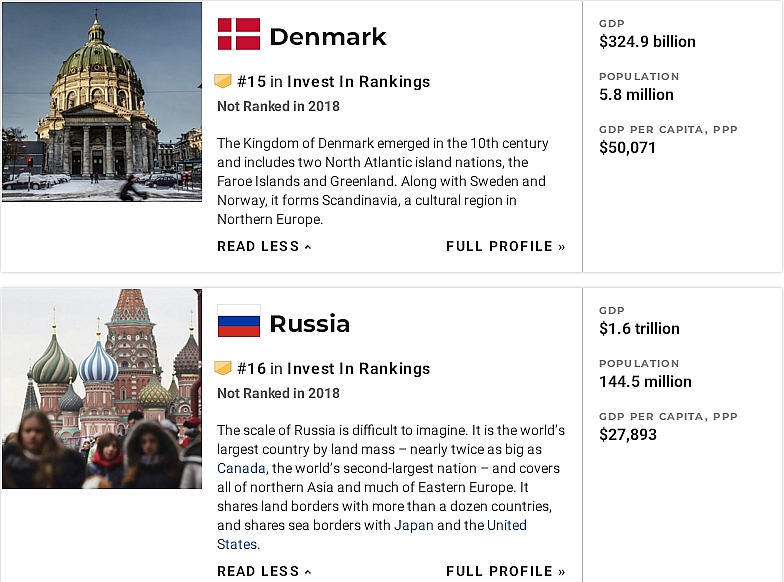Click Denmark's $324.9 billion GDP value
This screenshot has height=582, width=784.
[x=647, y=42]
